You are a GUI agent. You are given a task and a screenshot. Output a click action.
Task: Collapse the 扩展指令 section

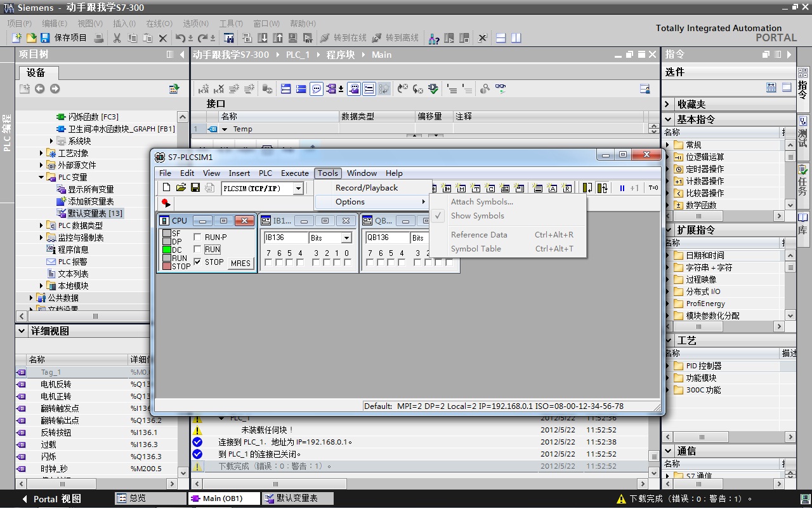668,230
